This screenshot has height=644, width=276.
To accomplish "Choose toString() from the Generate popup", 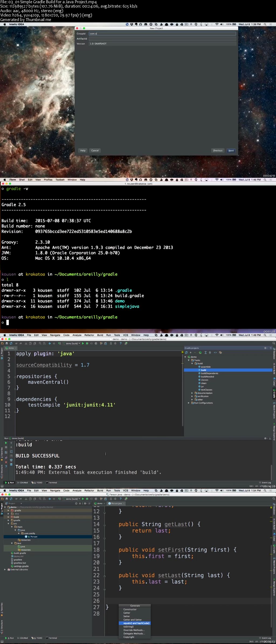I will (x=128, y=626).
